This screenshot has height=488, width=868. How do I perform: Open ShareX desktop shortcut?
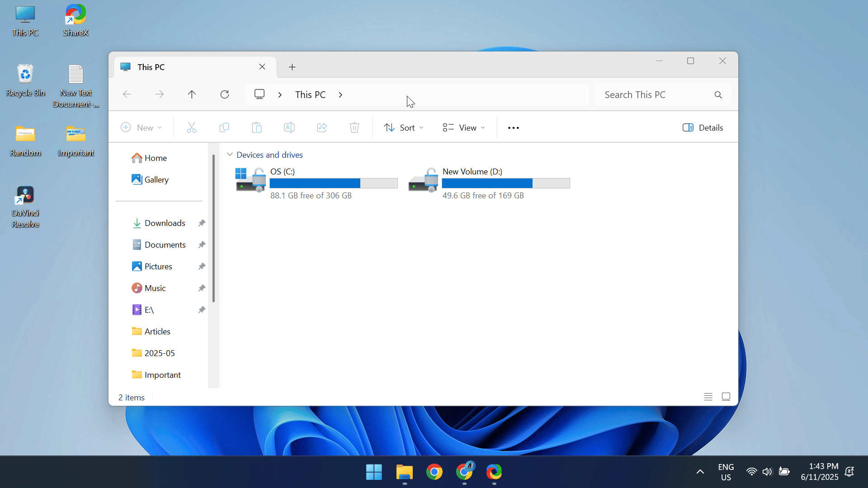(75, 20)
